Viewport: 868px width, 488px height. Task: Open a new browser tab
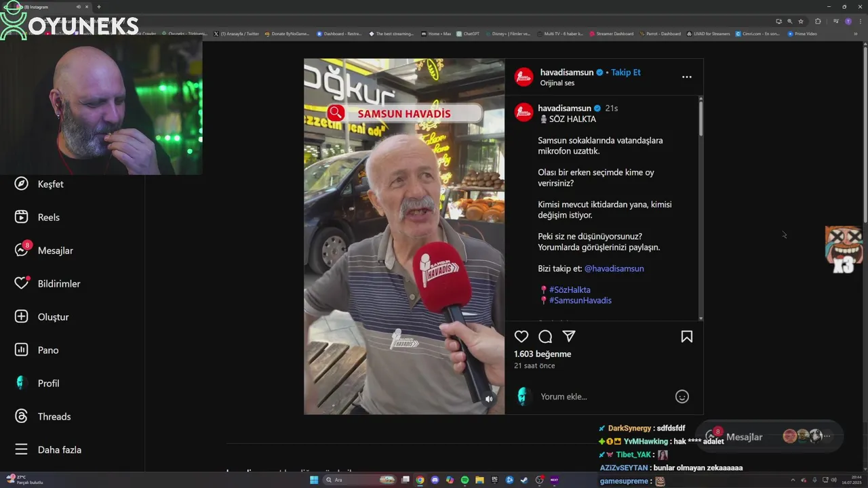(x=99, y=7)
